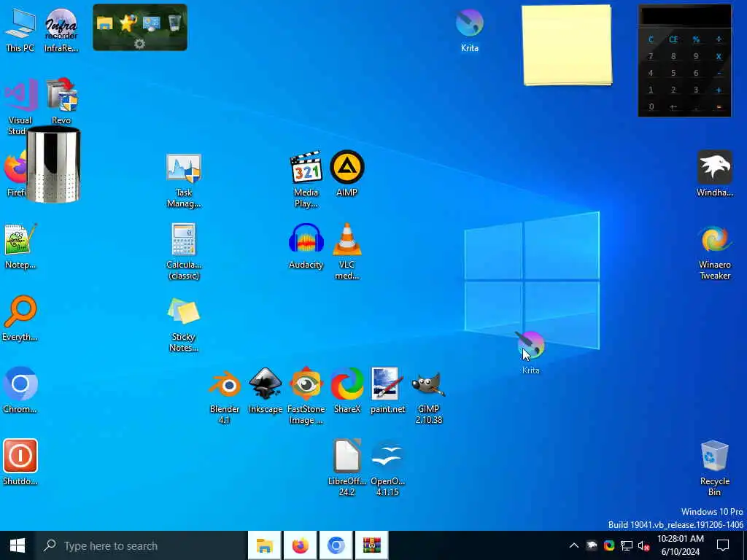Click the equals button on calculator gadget
This screenshot has width=747, height=560.
(719, 106)
